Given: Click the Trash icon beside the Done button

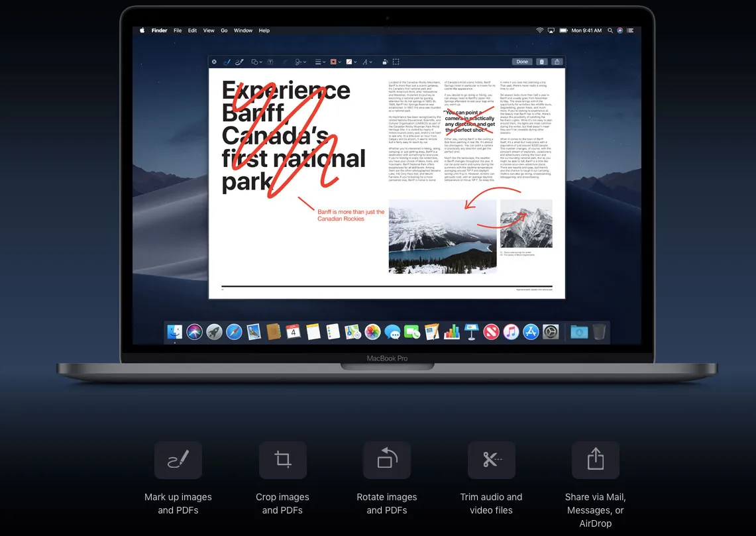Looking at the screenshot, I should click(x=543, y=61).
